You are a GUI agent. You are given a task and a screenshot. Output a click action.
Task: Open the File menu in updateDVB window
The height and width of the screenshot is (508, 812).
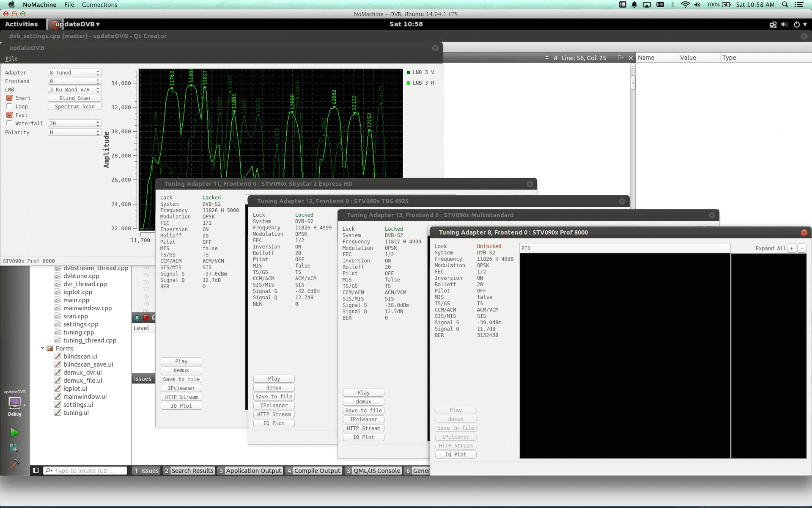[11, 58]
